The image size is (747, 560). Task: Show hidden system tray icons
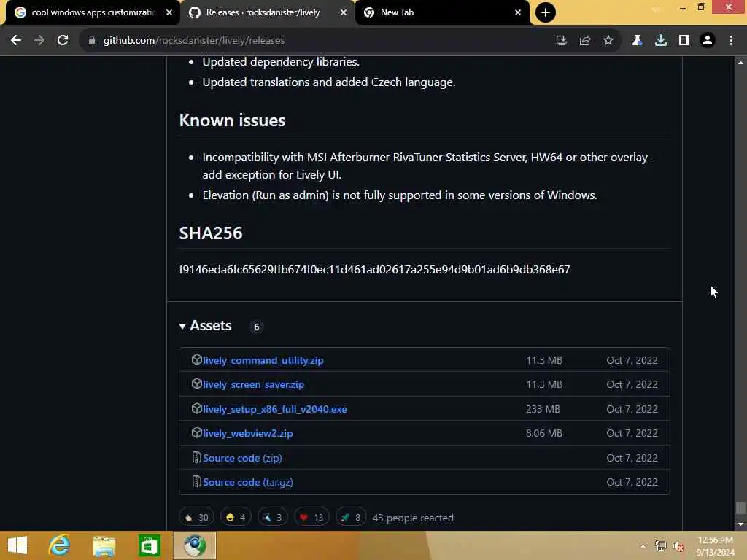click(x=643, y=546)
